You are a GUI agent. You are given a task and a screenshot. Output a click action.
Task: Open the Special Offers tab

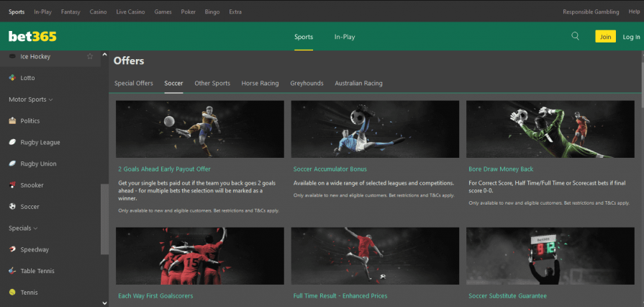pos(134,84)
